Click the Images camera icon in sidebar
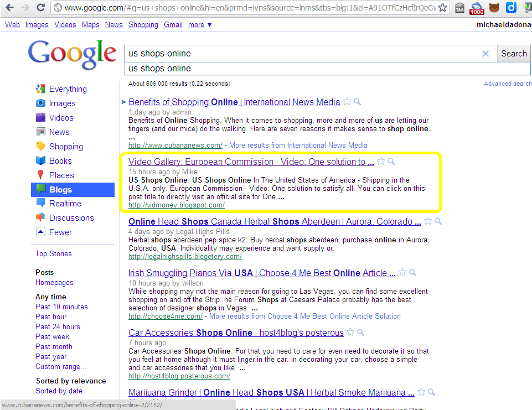 40,103
